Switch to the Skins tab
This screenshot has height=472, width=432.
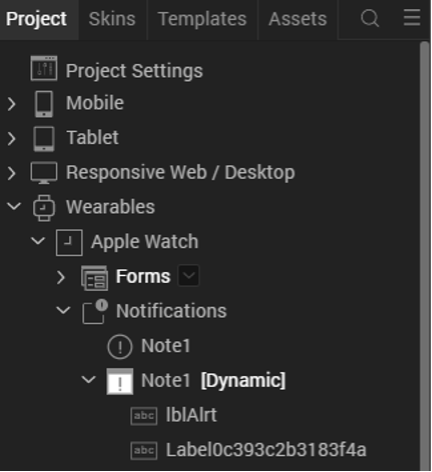pyautogui.click(x=112, y=19)
